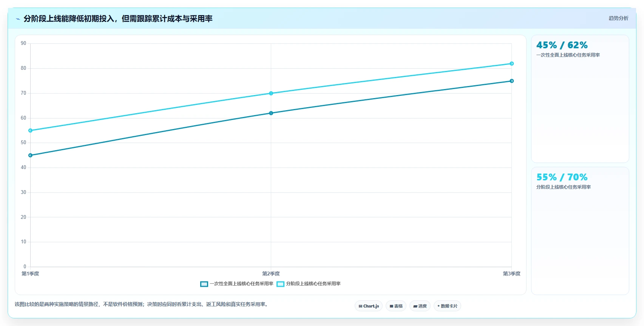Viewport: 644px width, 326px height.
Task: Select the 表格 chip
Action: pyautogui.click(x=396, y=306)
